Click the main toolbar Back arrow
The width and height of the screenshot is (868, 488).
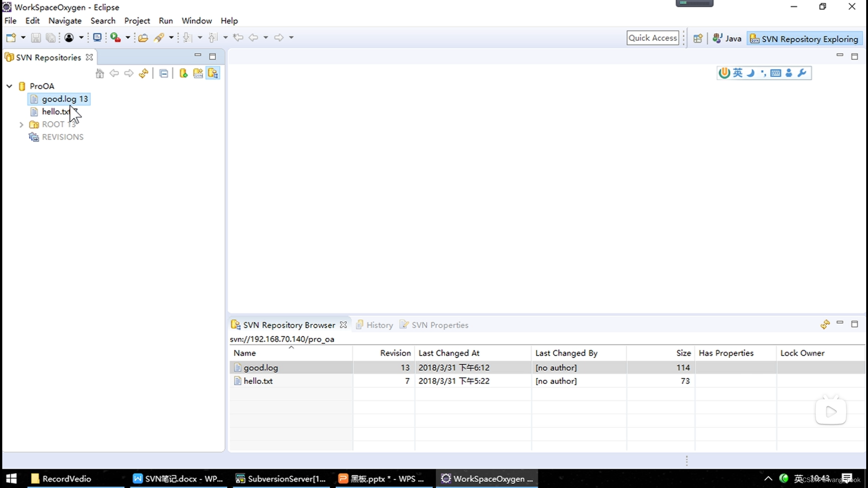click(254, 38)
